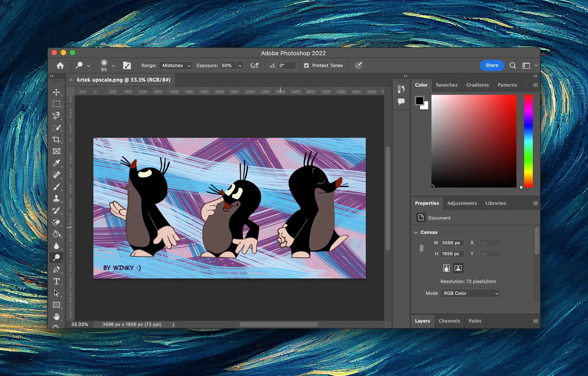Go to the Home screen
Screen dimensions: 588x376
click(60, 65)
